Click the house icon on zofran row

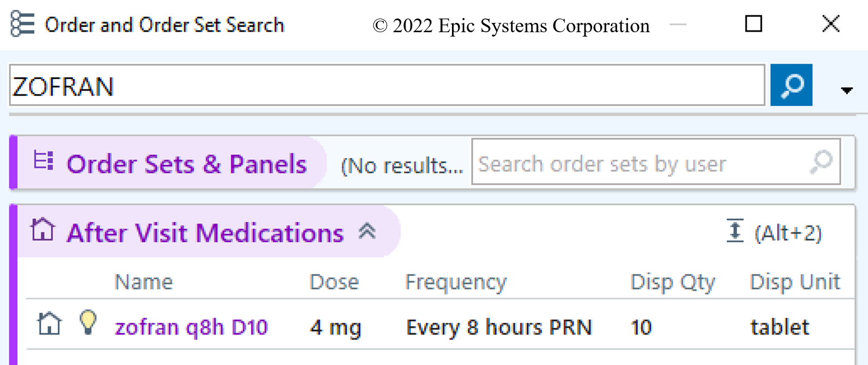coord(49,324)
